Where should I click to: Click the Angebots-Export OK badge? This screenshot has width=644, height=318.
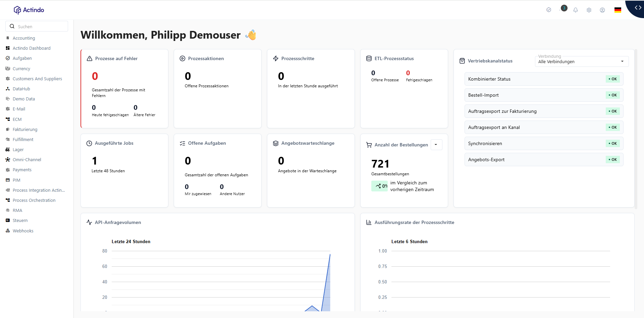tap(613, 160)
